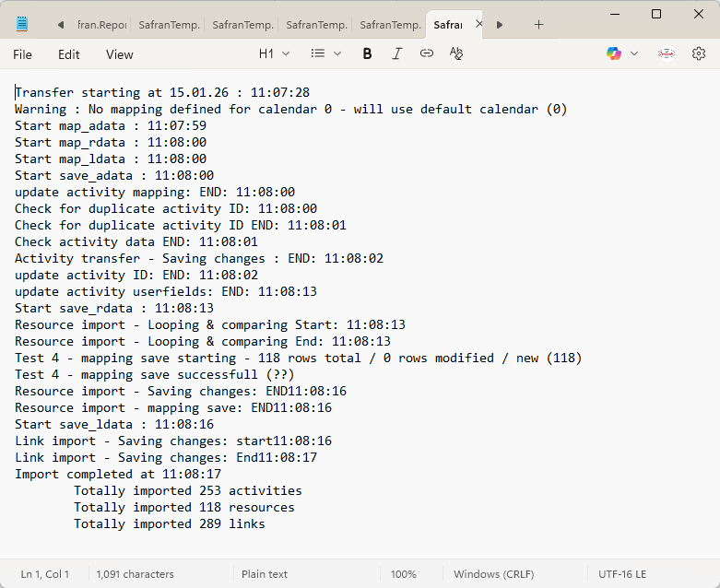Click the 100% zoom level indicator
The image size is (720, 588).
404,574
